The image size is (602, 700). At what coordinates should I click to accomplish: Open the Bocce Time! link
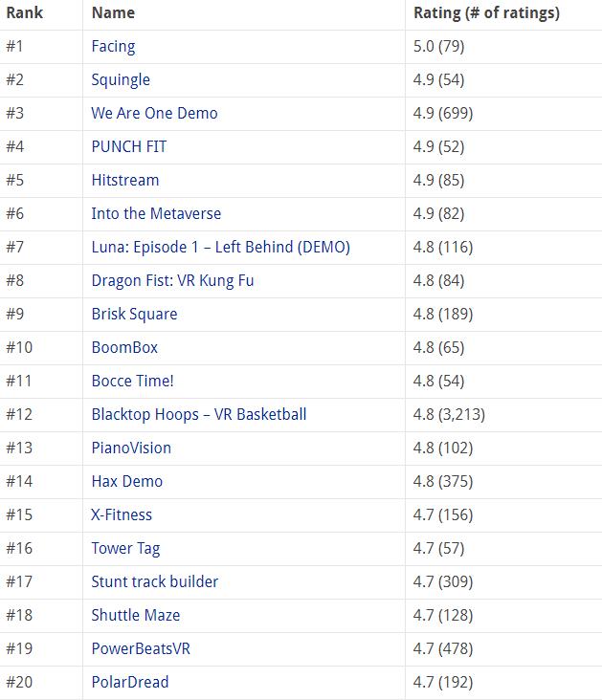132,381
